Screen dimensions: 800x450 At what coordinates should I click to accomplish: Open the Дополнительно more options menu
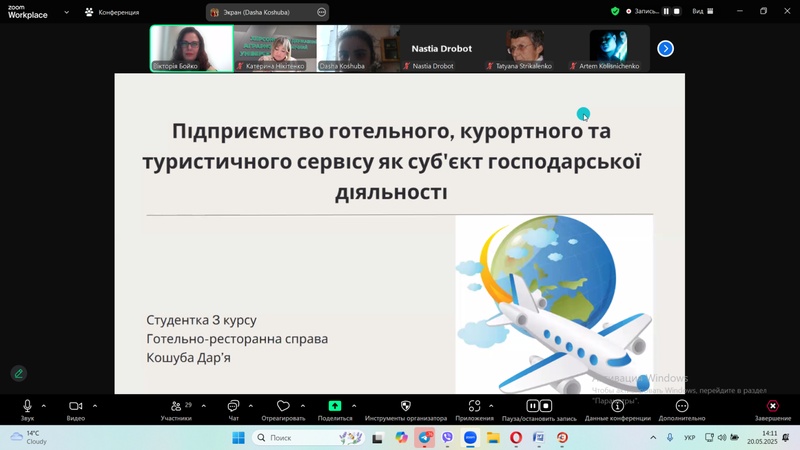(x=682, y=407)
